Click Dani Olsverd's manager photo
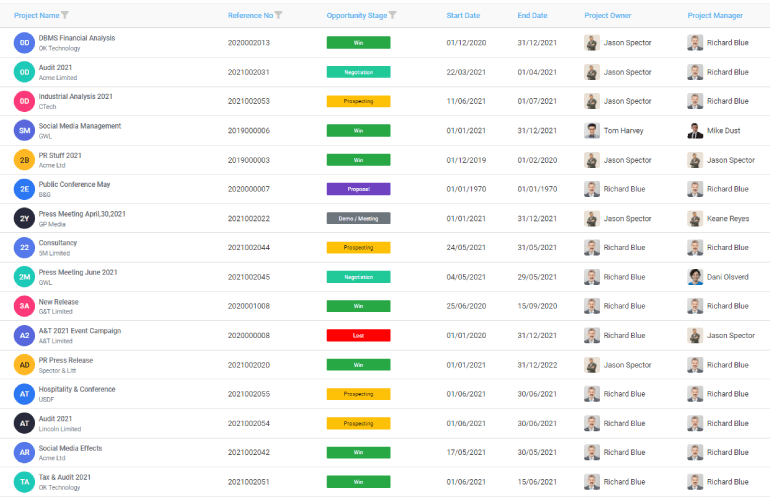The width and height of the screenshot is (770, 500). (695, 277)
